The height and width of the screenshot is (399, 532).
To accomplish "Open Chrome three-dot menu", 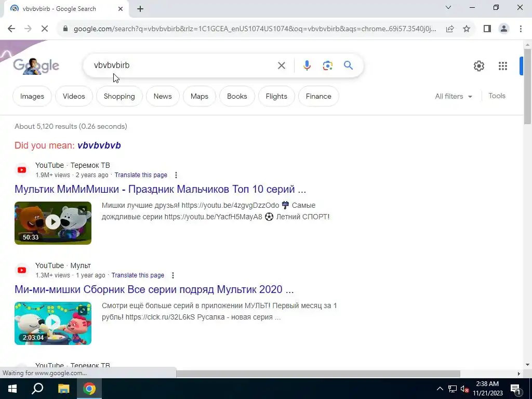I will point(521,29).
